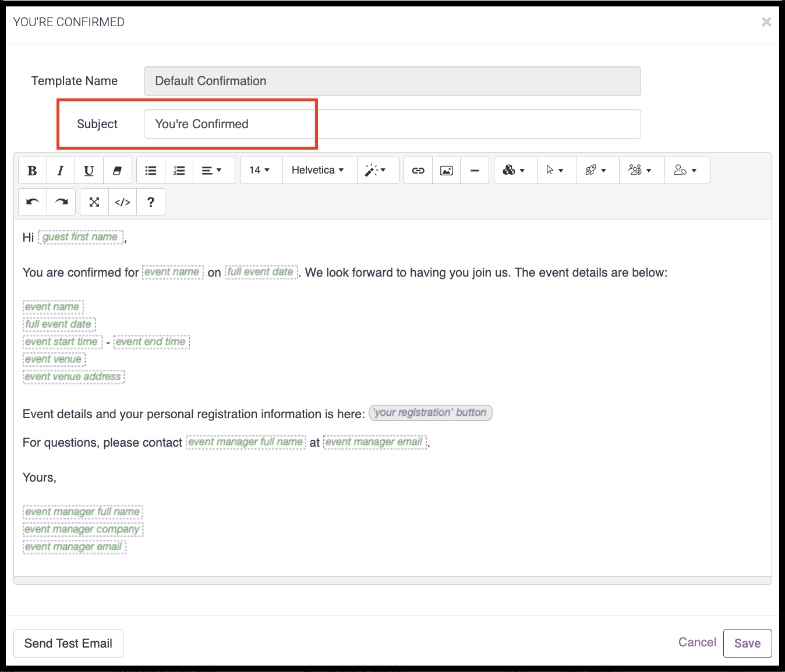Apply bold formatting in the editor
This screenshot has height=672, width=785.
[x=32, y=170]
